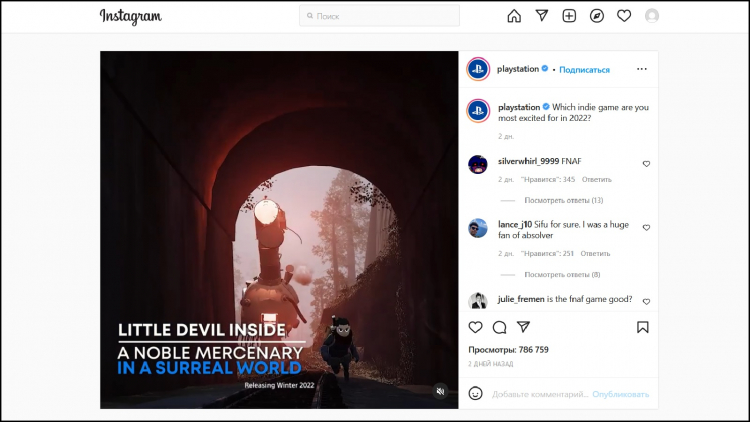The image size is (750, 422).
Task: Click the Instagram logo
Action: pyautogui.click(x=130, y=17)
